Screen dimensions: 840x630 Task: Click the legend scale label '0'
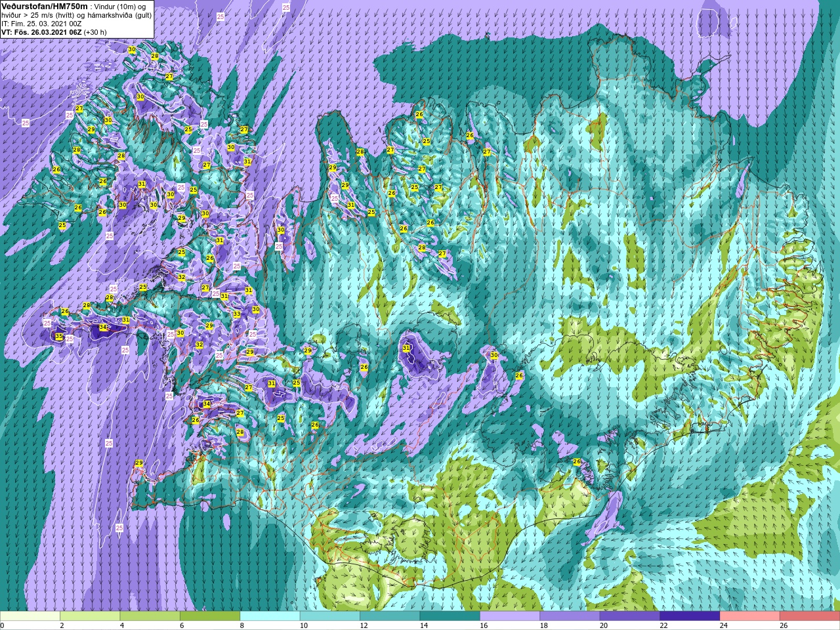coord(2,625)
